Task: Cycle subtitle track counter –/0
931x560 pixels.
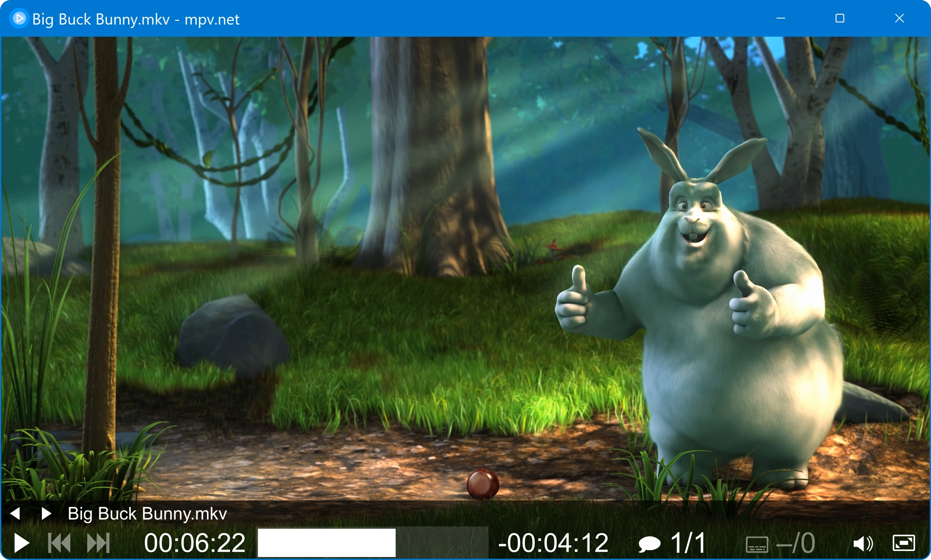Action: [x=795, y=543]
